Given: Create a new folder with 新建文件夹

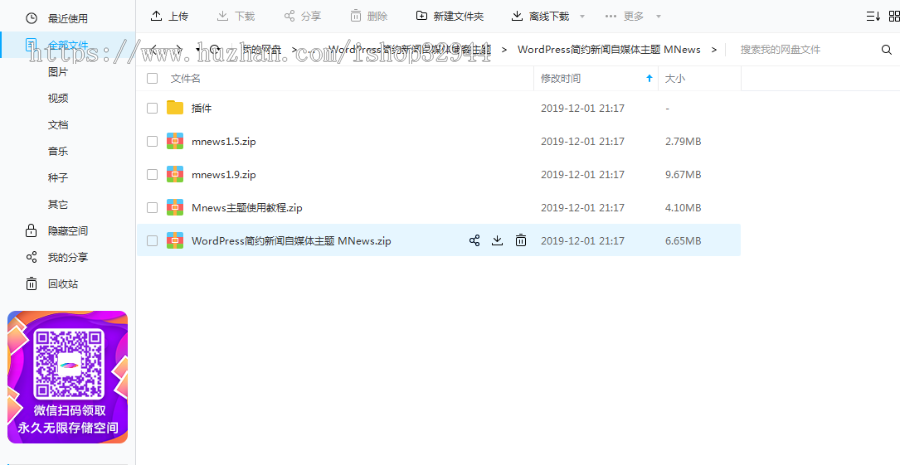Looking at the screenshot, I should [x=450, y=16].
